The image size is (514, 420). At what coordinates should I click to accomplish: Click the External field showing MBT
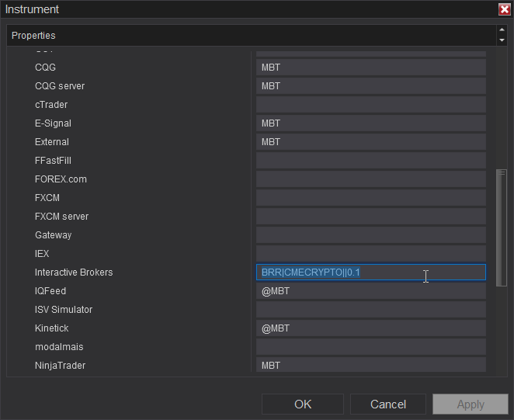coord(371,142)
